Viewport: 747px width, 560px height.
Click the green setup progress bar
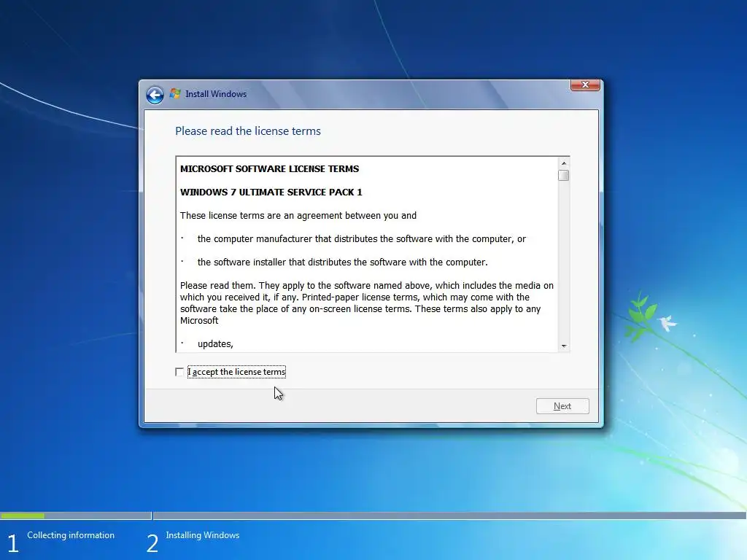[x=23, y=516]
